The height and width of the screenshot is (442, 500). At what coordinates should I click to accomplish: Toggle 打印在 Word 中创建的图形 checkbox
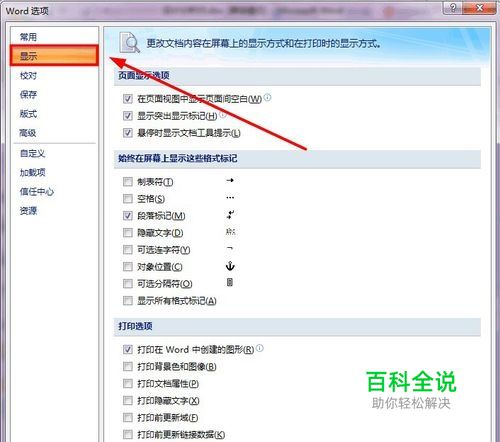click(x=128, y=349)
